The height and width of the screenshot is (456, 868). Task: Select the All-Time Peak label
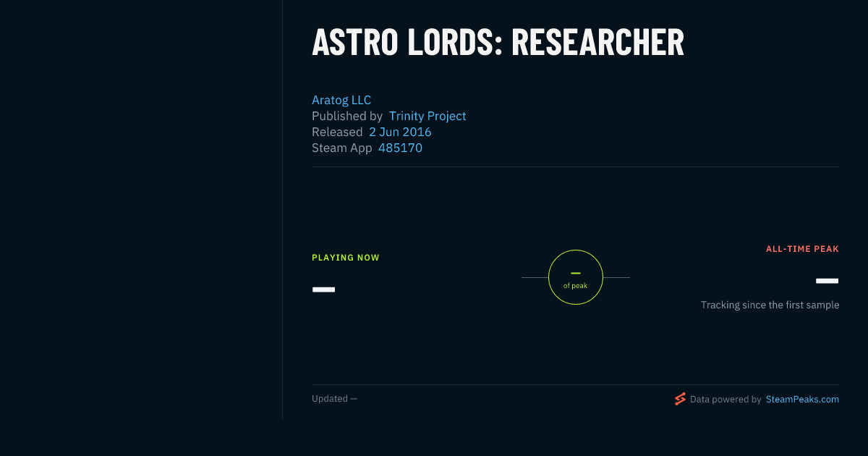coord(803,249)
